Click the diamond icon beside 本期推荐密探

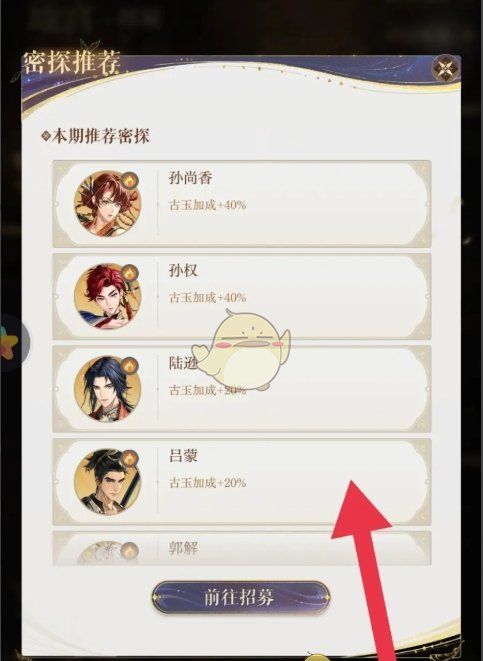46,136
